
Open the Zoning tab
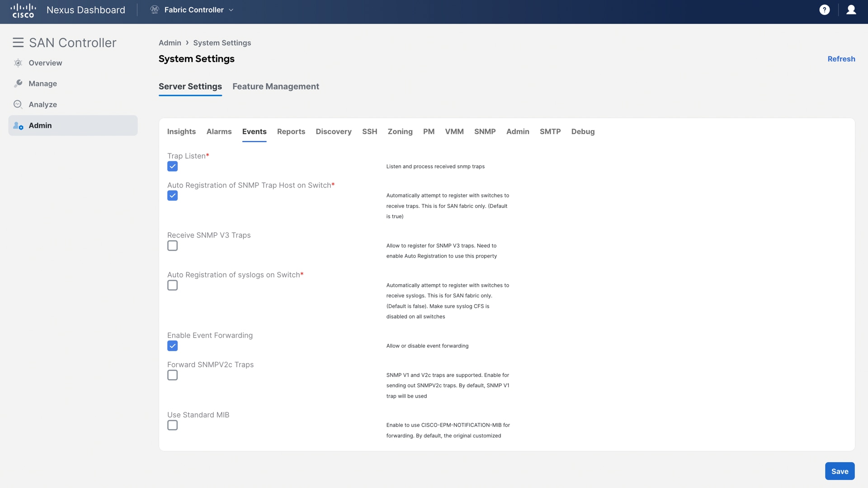(400, 131)
